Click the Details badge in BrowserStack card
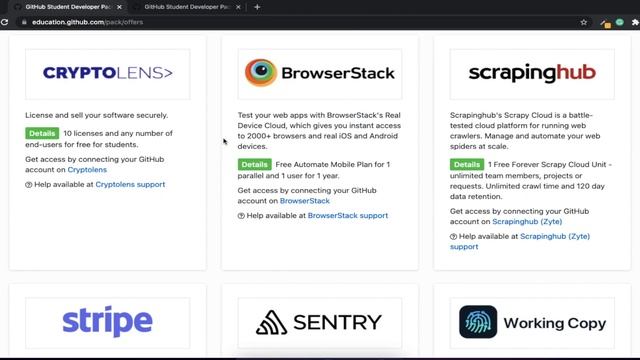The image size is (640, 360). click(x=255, y=164)
